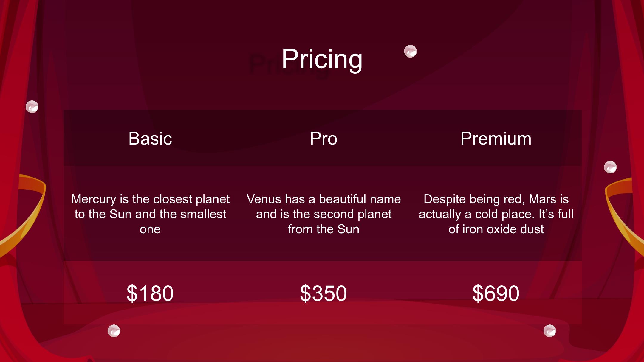
Task: Select the pearl near the left curtain
Action: (32, 107)
